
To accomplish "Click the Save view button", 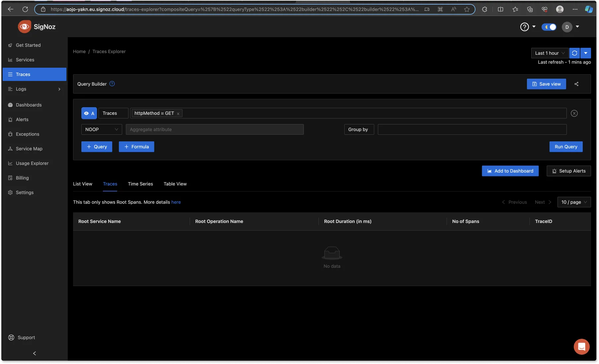I will [x=546, y=84].
